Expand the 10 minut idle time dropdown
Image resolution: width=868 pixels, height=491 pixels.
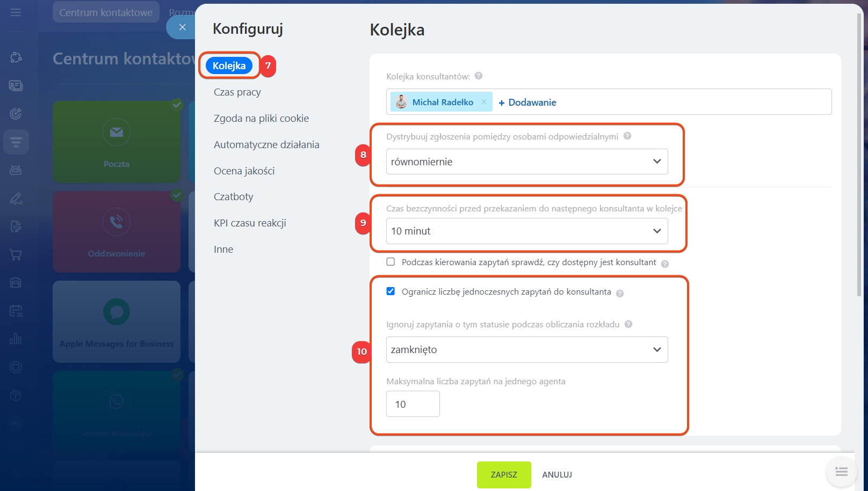[x=527, y=231]
